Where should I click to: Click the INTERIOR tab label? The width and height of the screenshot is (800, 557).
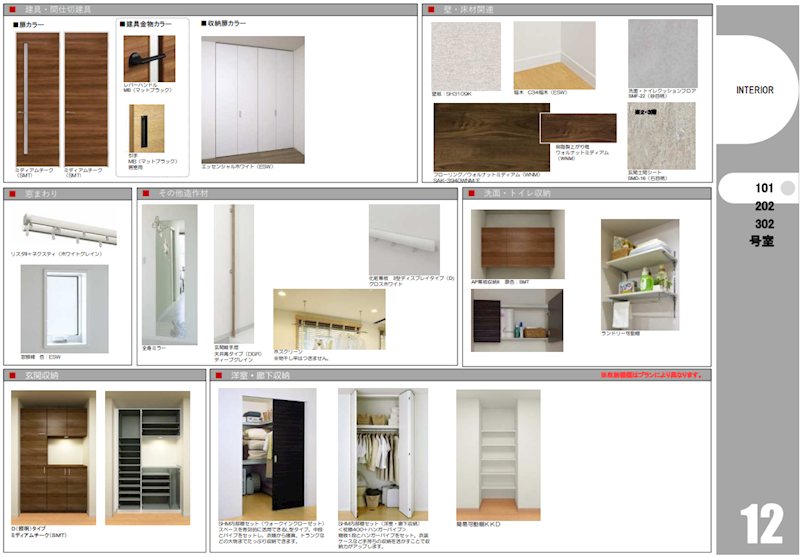click(755, 89)
